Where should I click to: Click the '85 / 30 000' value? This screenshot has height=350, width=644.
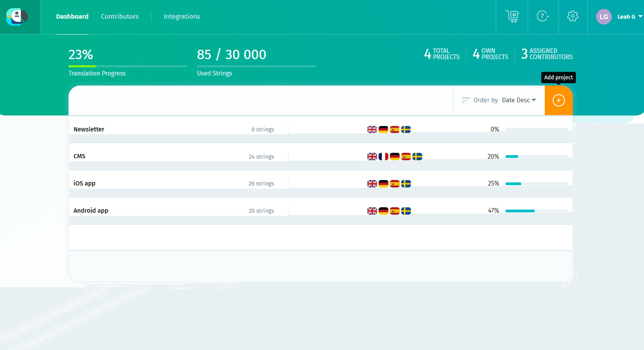[232, 54]
